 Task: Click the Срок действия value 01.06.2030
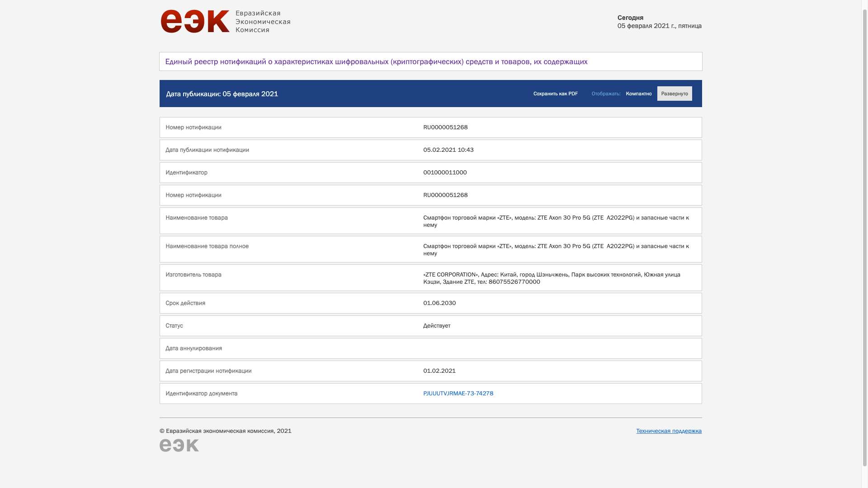(439, 303)
